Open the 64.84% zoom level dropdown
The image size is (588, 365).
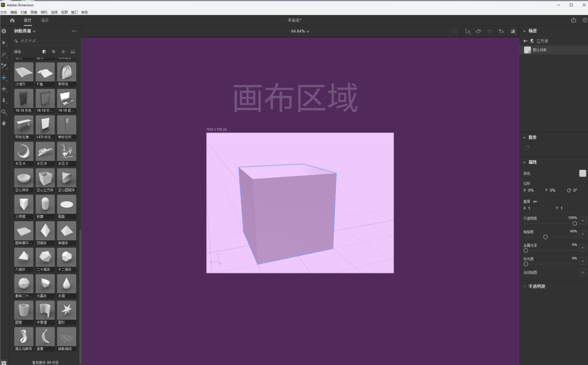pyautogui.click(x=300, y=31)
